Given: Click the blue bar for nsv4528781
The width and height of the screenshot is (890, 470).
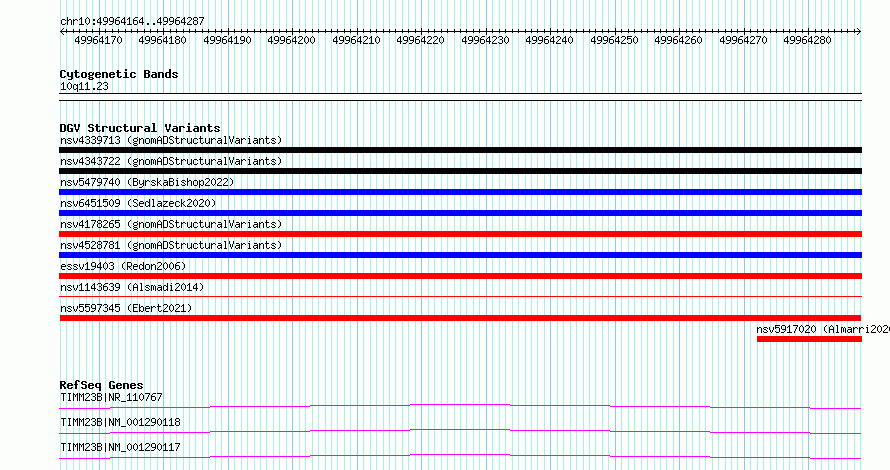Looking at the screenshot, I should [460, 255].
